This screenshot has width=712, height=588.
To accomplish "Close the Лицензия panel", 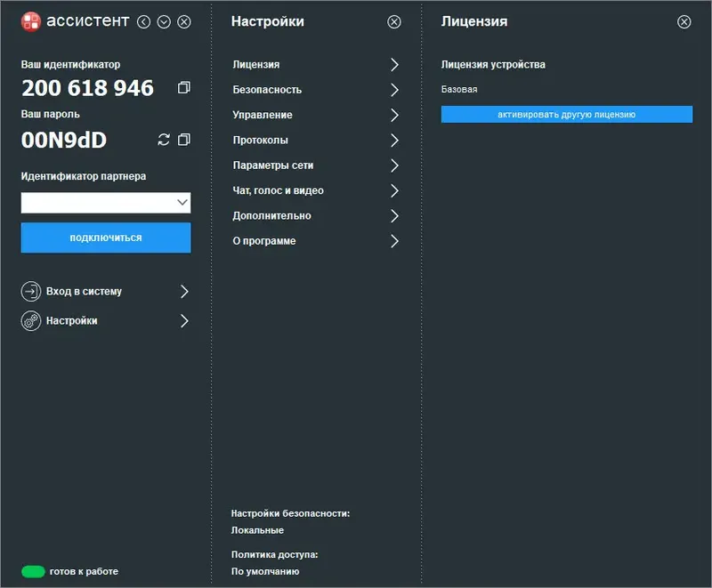I will 684,22.
